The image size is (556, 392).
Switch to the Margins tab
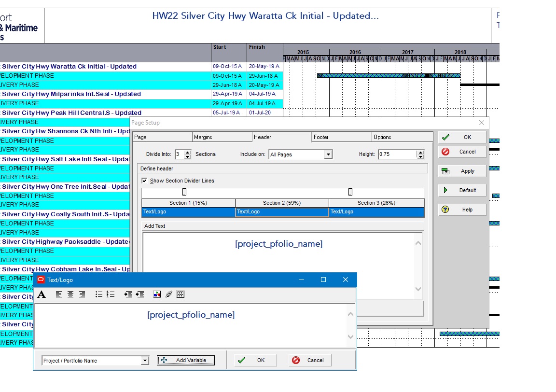click(x=222, y=137)
